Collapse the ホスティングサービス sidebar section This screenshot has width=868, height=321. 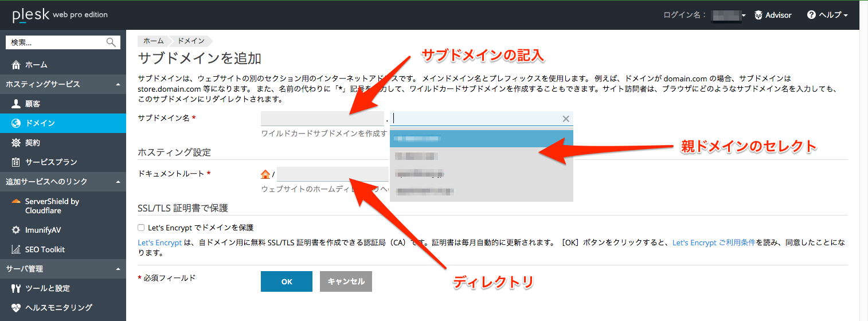pos(118,84)
